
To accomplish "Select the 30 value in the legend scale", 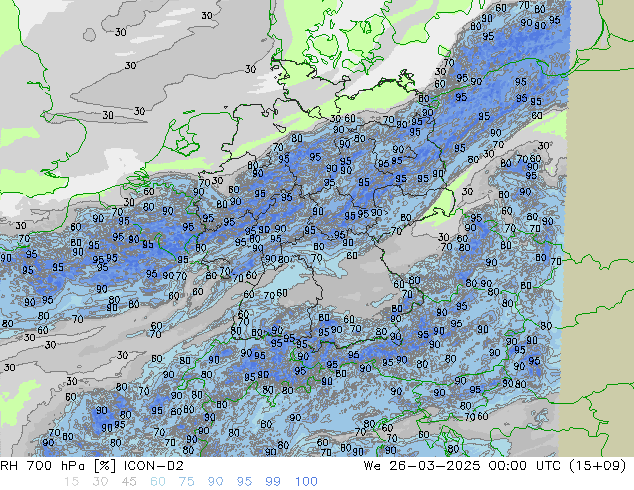I will [98, 482].
